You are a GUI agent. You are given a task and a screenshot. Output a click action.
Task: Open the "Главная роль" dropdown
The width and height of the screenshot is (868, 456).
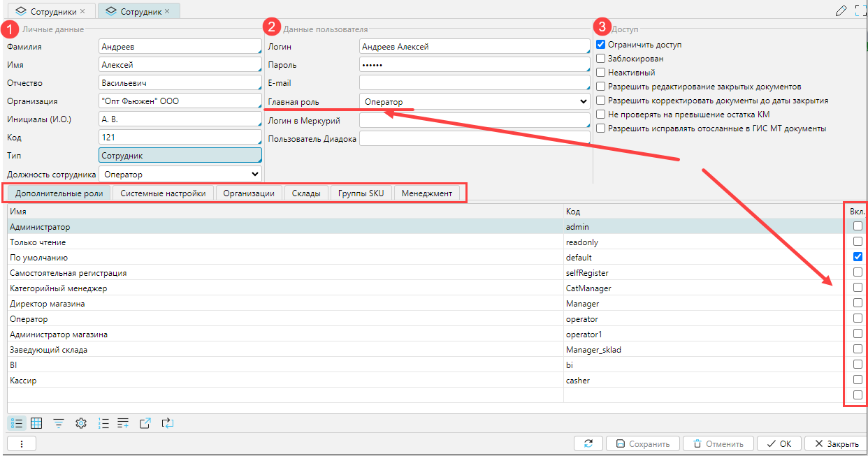coord(475,102)
